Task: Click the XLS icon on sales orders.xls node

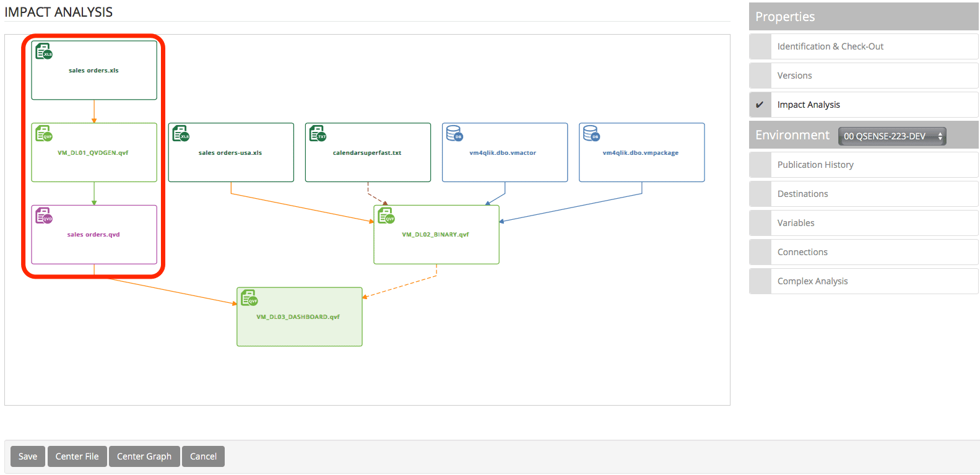Action: coord(43,51)
